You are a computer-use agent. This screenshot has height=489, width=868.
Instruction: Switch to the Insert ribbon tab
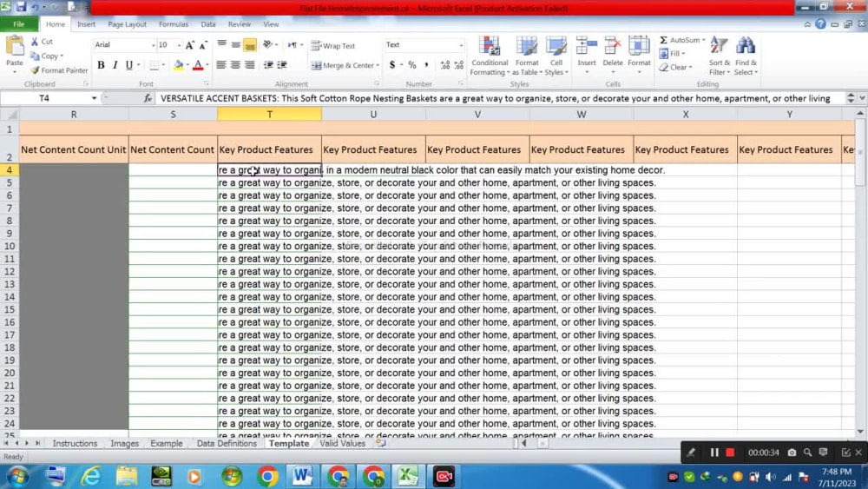point(86,24)
